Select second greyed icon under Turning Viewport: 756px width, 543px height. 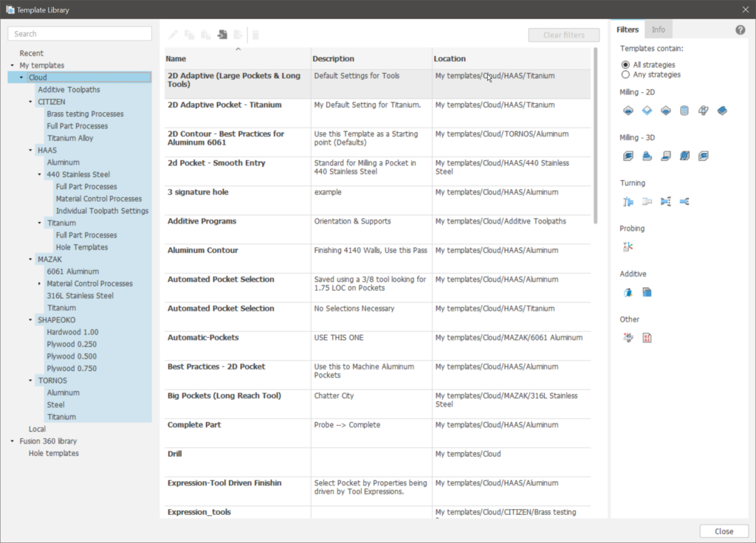647,201
